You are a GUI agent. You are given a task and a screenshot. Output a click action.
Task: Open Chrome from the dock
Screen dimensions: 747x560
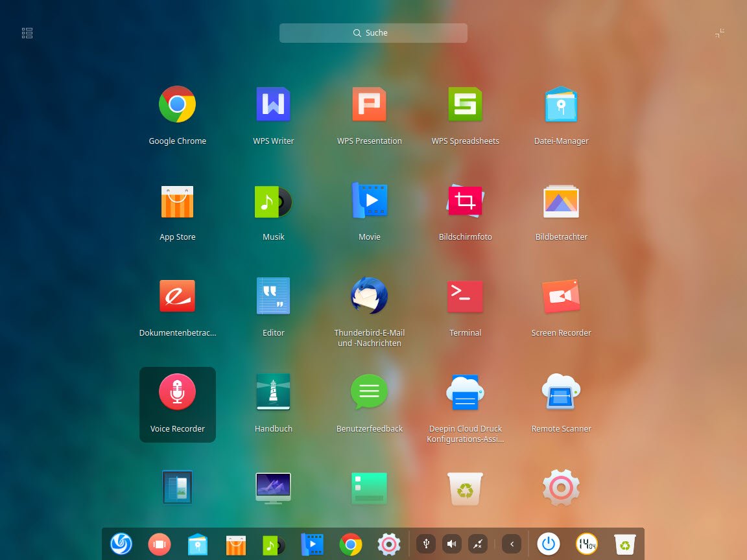coord(351,544)
